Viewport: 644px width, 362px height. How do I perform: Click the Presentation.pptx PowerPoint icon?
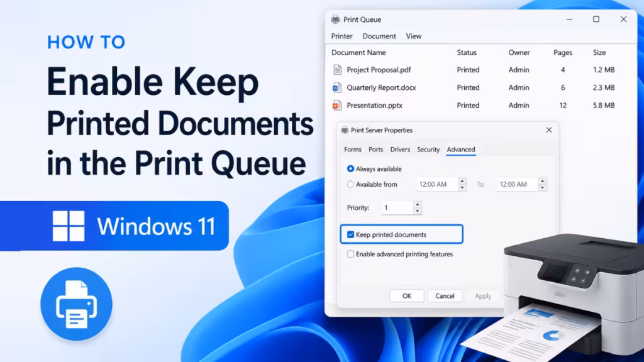click(x=337, y=106)
